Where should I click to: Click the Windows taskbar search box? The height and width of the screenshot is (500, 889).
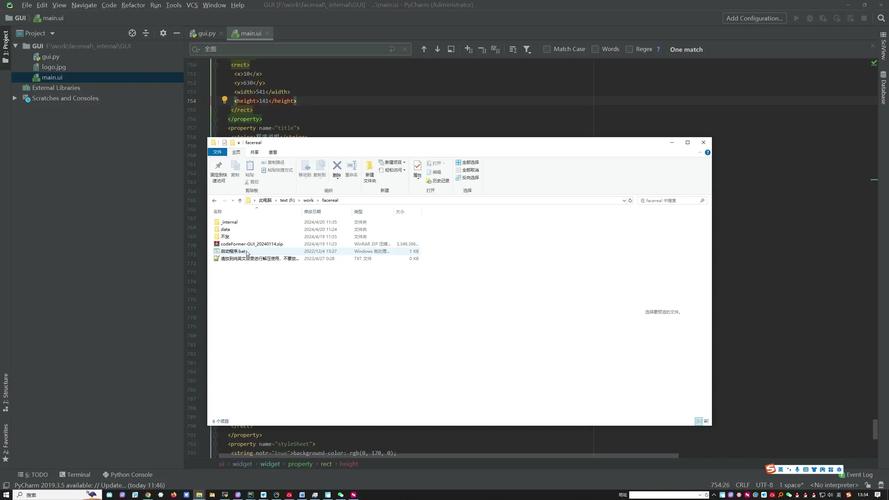point(56,495)
